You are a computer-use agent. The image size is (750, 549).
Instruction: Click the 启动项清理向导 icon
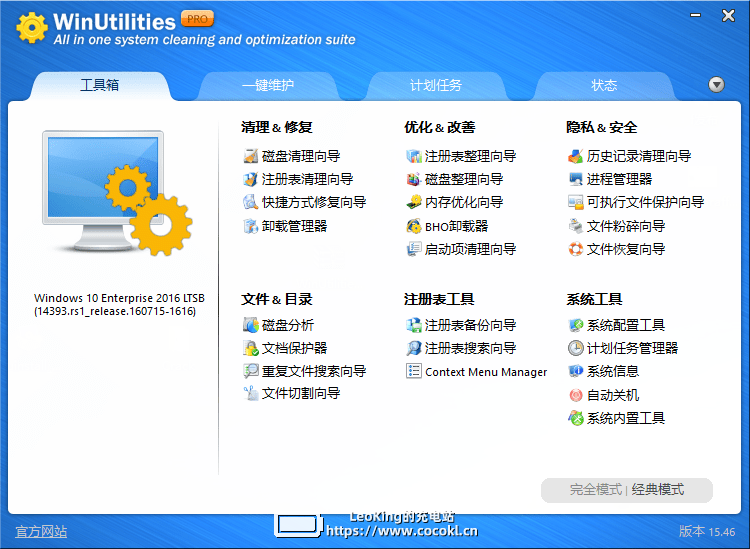(x=414, y=249)
